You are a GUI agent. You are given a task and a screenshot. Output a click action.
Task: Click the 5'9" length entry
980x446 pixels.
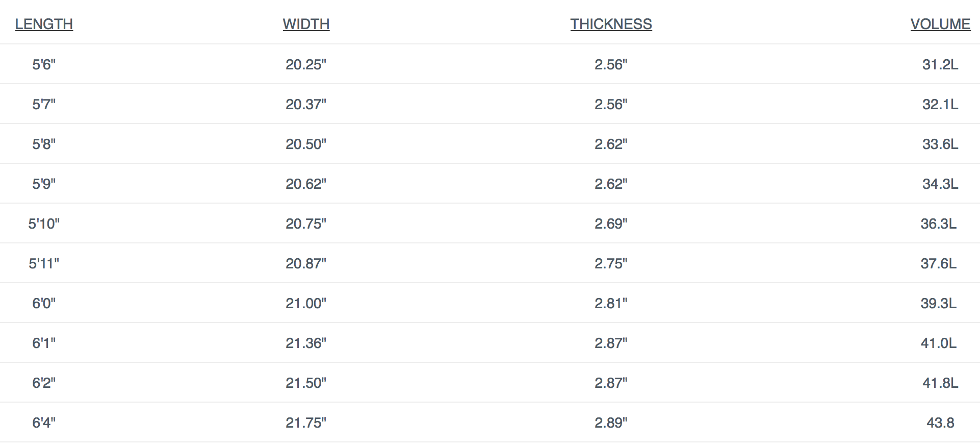point(44,184)
